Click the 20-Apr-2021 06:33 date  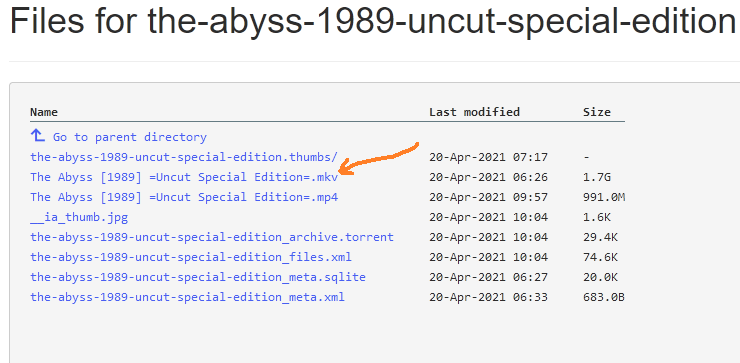488,297
